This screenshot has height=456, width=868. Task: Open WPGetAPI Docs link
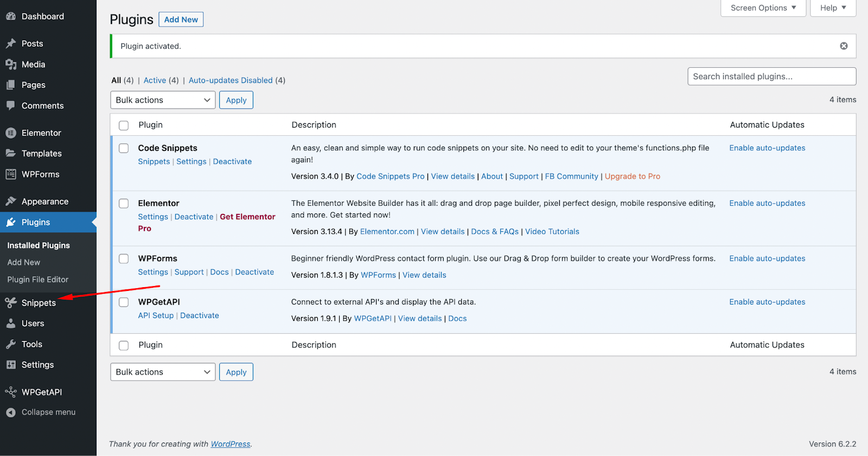tap(457, 319)
